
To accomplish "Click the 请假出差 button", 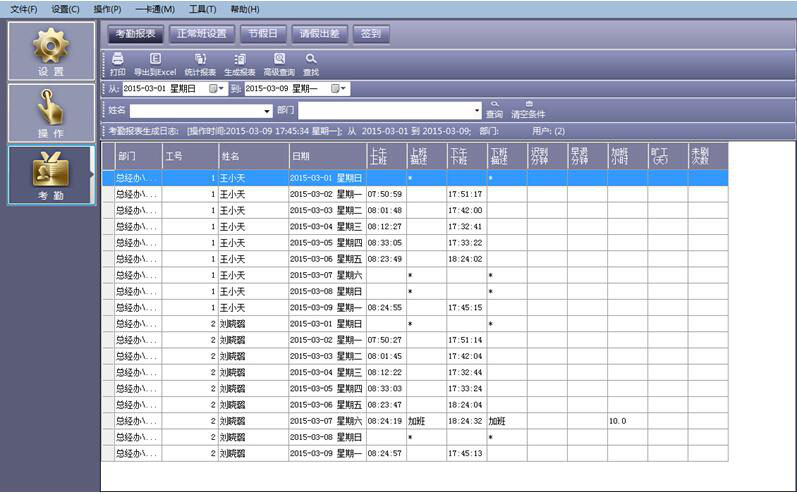I will pyautogui.click(x=320, y=33).
